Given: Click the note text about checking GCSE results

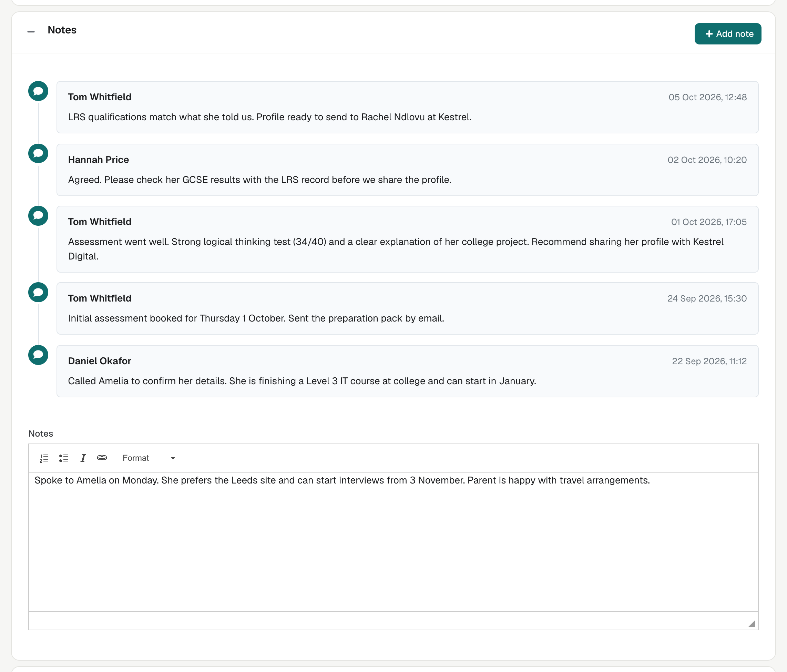Looking at the screenshot, I should [260, 180].
